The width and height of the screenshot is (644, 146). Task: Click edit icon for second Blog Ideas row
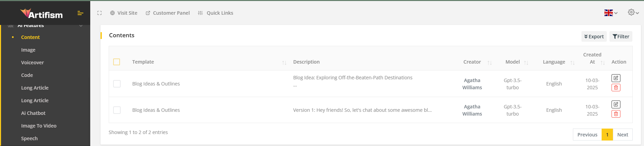coord(616,105)
